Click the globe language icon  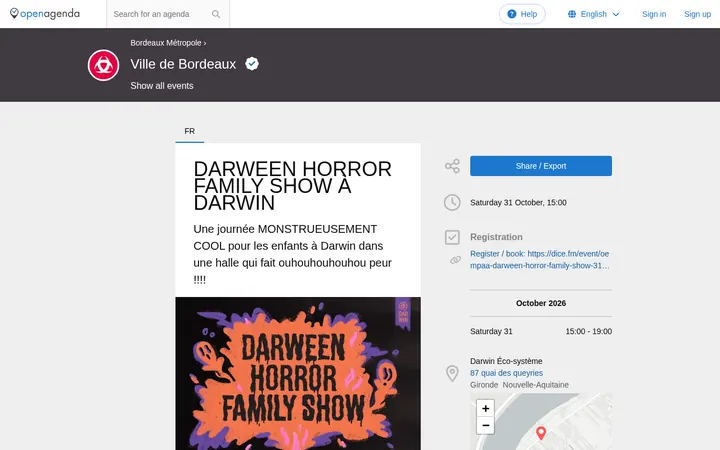[572, 14]
